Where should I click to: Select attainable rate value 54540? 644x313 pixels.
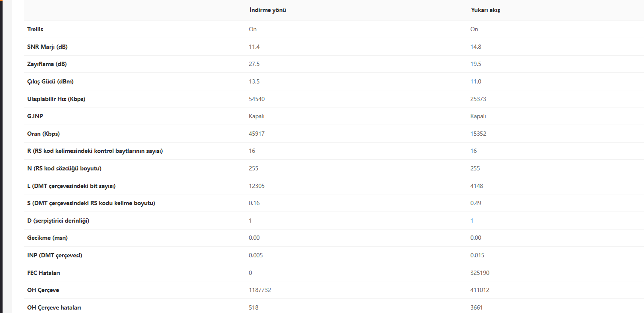[256, 99]
